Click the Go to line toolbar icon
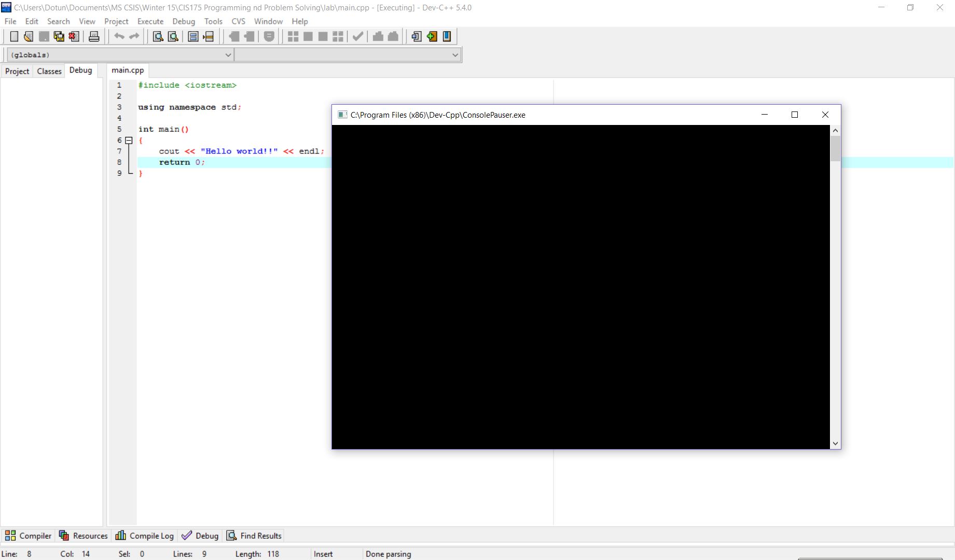This screenshot has width=955, height=560. click(209, 36)
